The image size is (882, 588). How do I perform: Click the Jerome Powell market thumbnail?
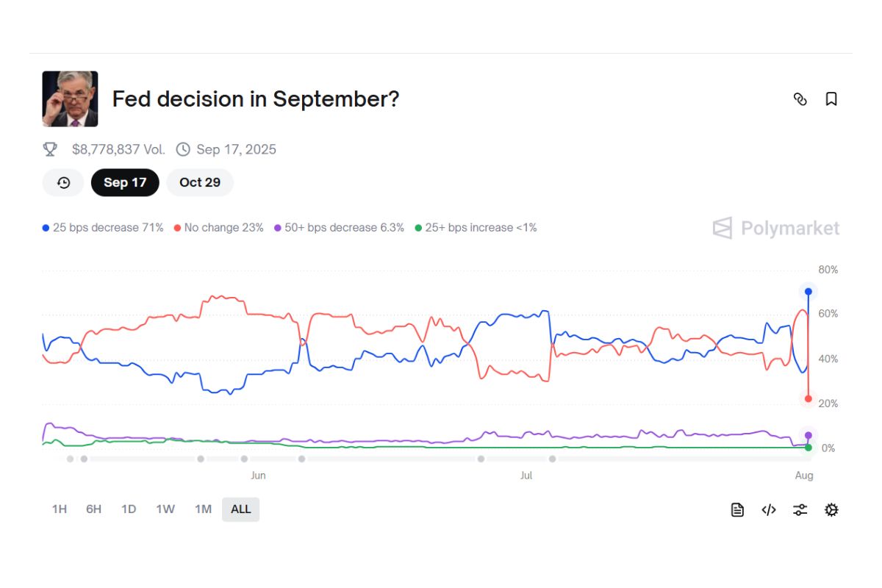pos(70,99)
